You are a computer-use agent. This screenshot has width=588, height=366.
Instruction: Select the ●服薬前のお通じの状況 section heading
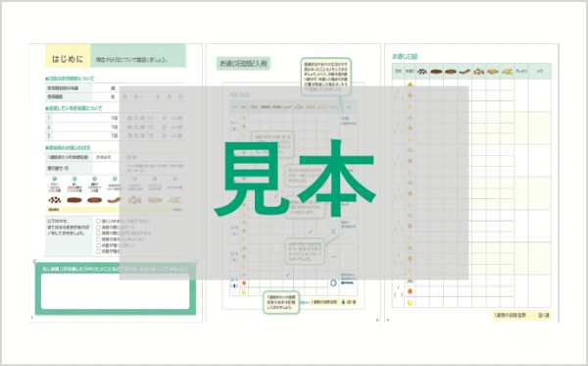pos(68,147)
